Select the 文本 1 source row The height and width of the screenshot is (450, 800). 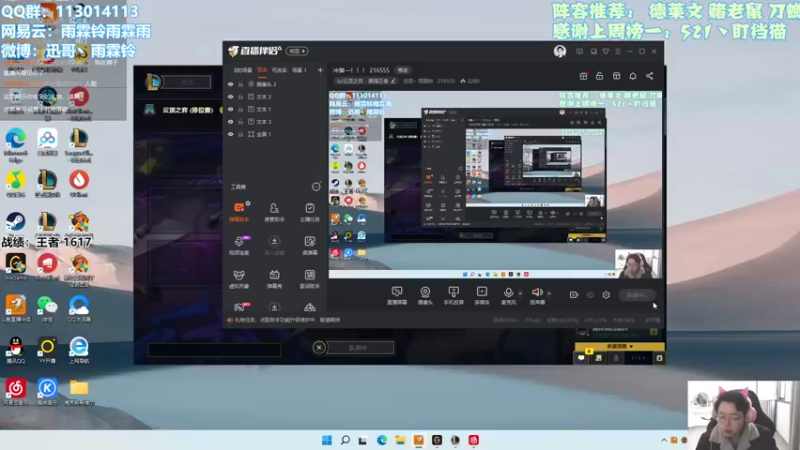[x=274, y=109]
